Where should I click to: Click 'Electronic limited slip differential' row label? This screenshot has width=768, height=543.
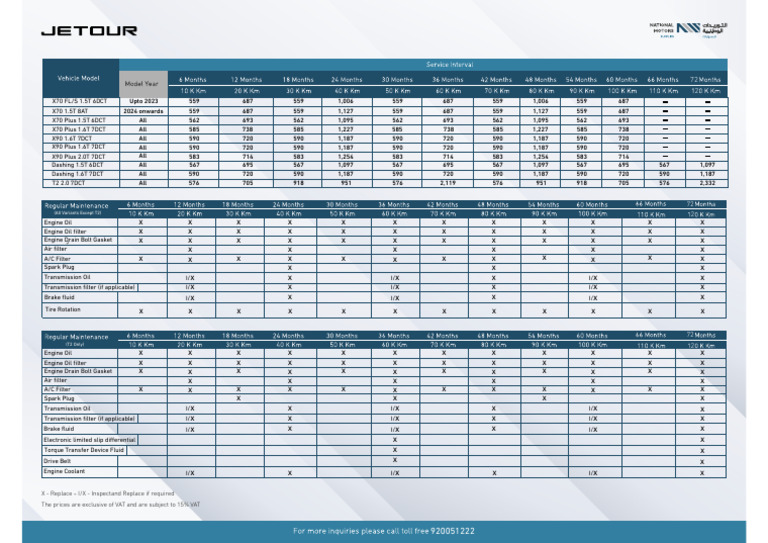(x=89, y=440)
